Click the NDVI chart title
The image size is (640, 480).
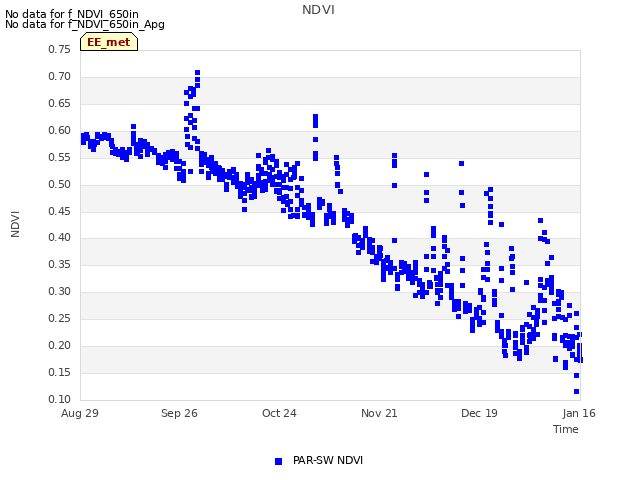tap(318, 10)
